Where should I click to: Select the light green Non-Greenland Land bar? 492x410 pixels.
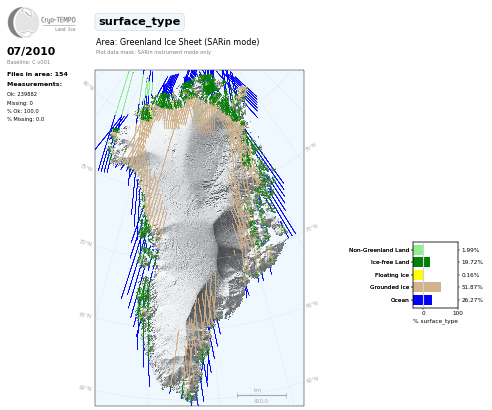(x=418, y=250)
